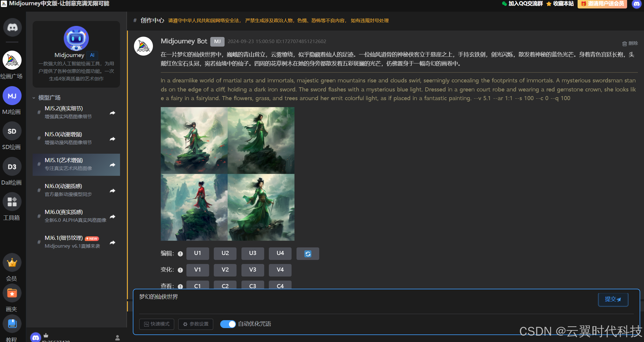
Task: Click the user profile icon at bottom left panel
Action: tap(117, 338)
